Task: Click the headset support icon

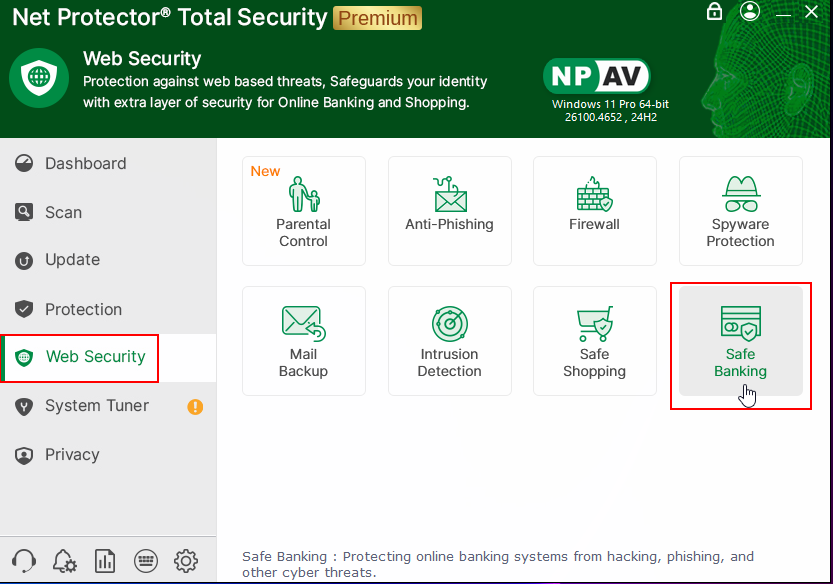Action: (x=24, y=560)
